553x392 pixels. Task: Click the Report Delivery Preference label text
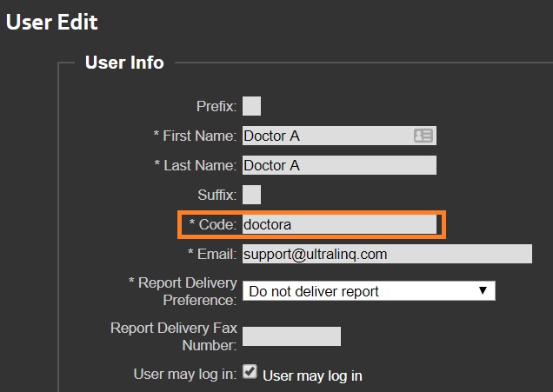click(x=183, y=291)
